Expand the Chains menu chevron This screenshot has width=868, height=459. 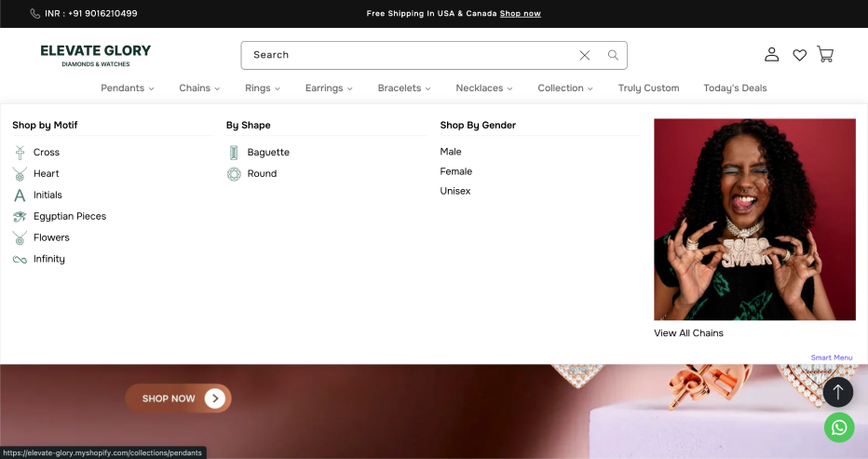click(x=217, y=88)
